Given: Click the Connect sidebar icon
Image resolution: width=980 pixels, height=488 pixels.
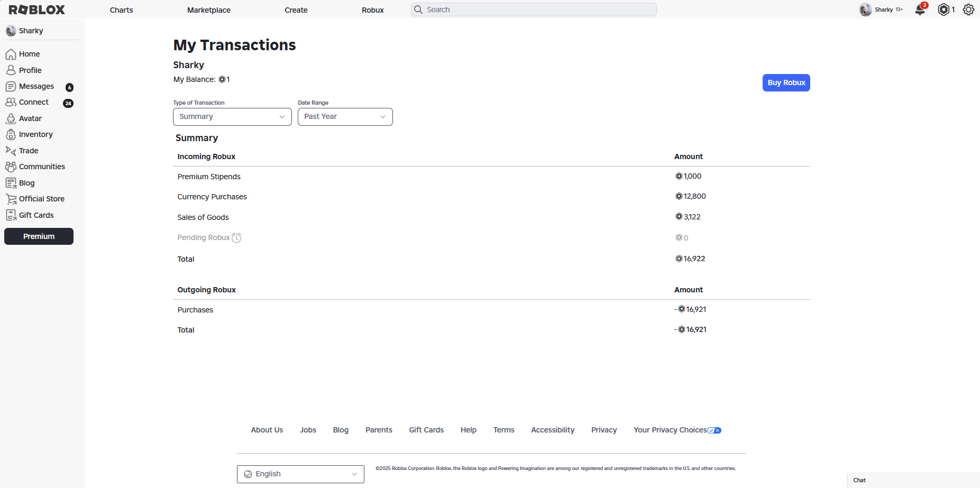Looking at the screenshot, I should (11, 102).
